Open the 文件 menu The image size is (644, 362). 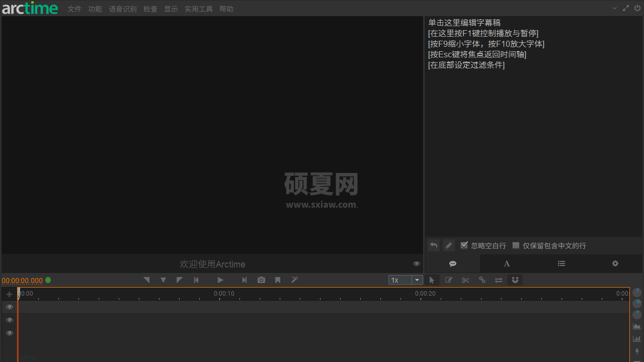[74, 9]
